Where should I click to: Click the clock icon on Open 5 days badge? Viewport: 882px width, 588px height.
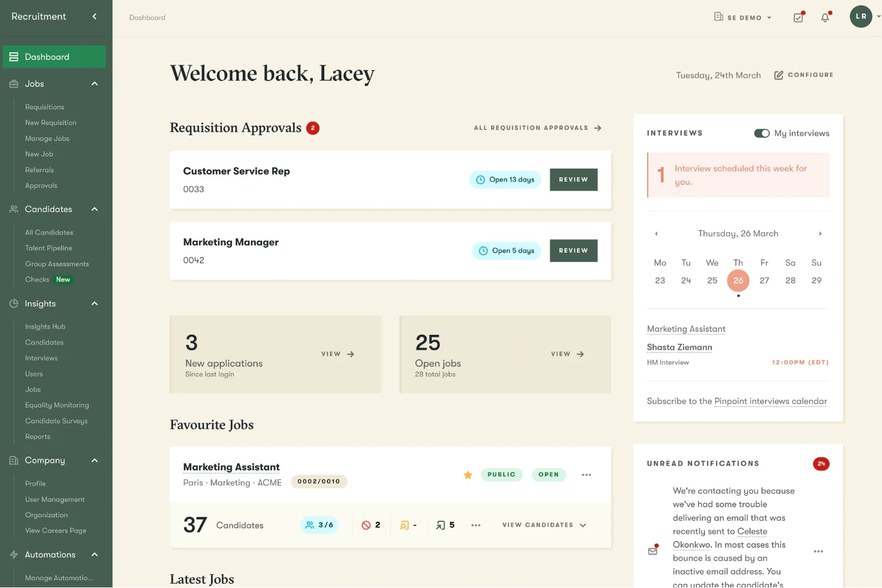click(x=483, y=251)
